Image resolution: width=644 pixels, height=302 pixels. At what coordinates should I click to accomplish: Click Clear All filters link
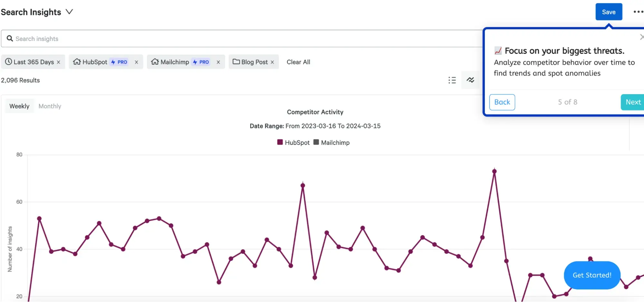point(298,62)
